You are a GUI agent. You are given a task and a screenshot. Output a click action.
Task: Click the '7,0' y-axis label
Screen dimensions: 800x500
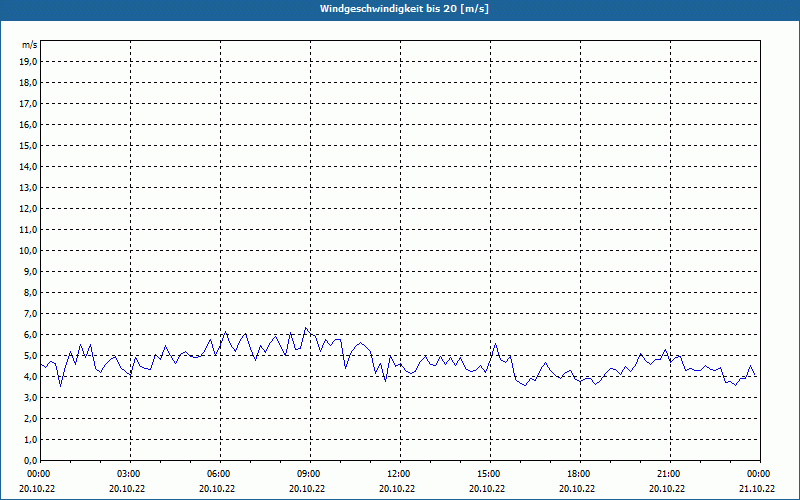click(x=31, y=314)
